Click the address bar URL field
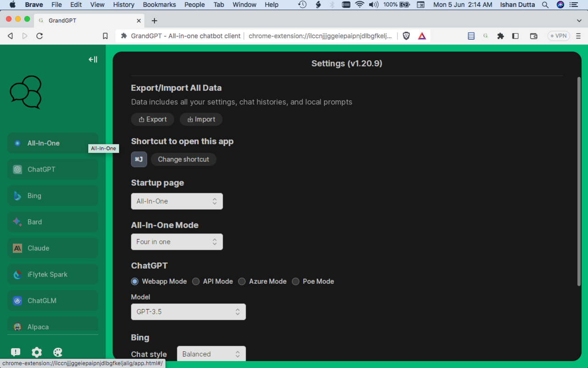 pyautogui.click(x=320, y=36)
